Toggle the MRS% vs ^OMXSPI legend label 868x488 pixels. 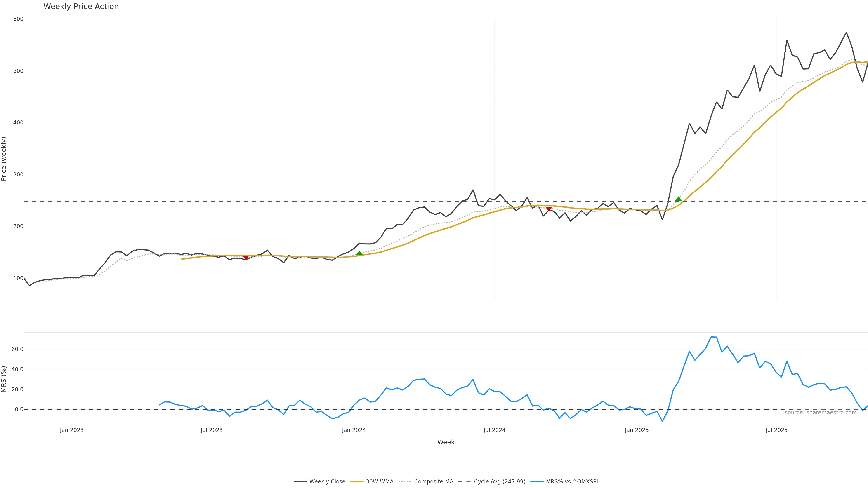pos(572,482)
